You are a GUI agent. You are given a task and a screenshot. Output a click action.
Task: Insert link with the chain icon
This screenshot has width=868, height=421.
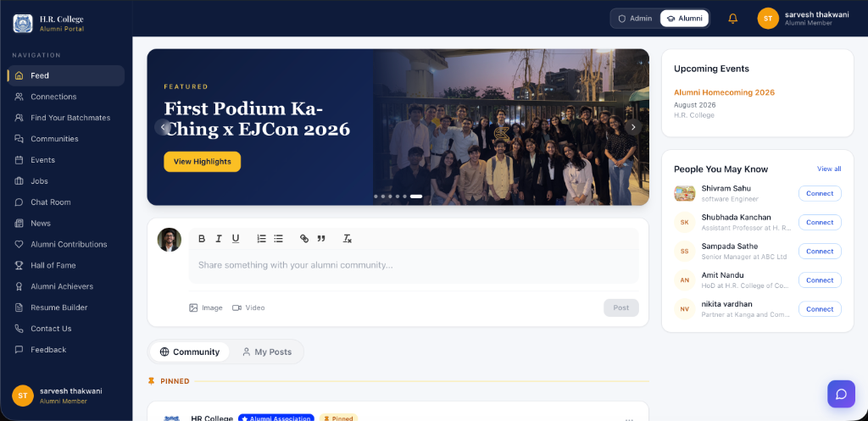point(304,238)
